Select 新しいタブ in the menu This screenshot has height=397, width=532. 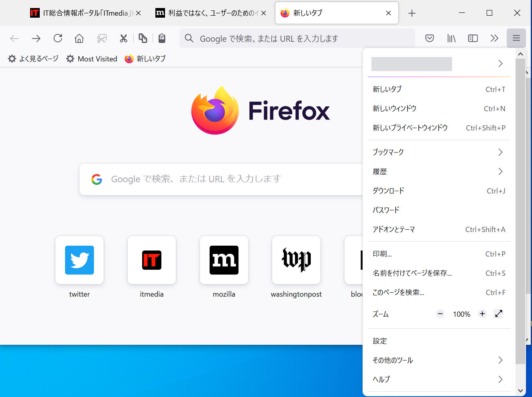pos(439,89)
